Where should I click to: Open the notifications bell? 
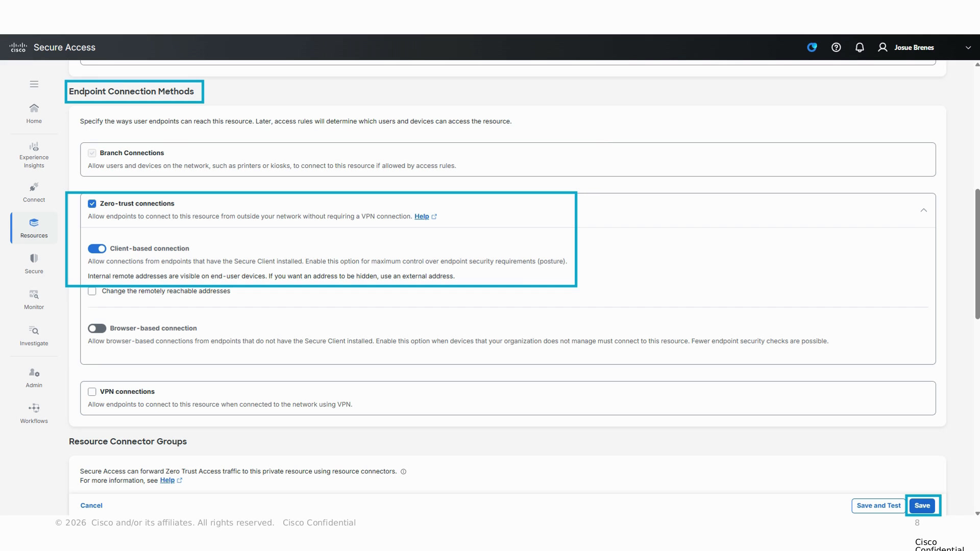click(x=860, y=47)
